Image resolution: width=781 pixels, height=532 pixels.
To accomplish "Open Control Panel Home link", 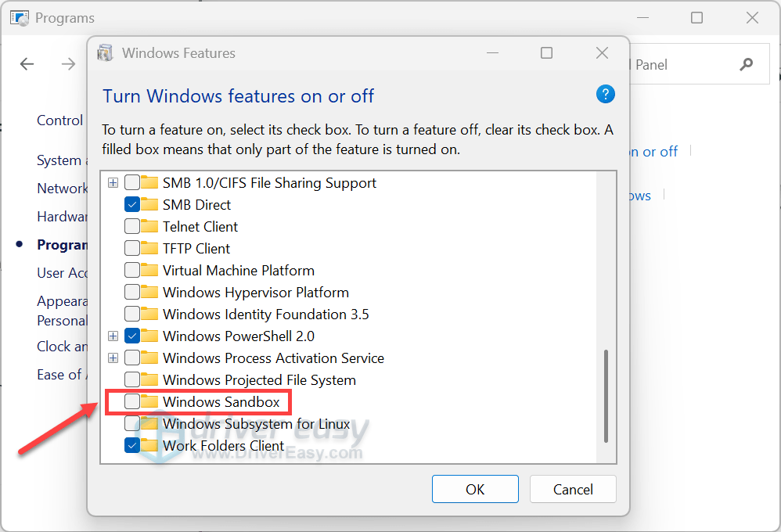I will pyautogui.click(x=59, y=120).
